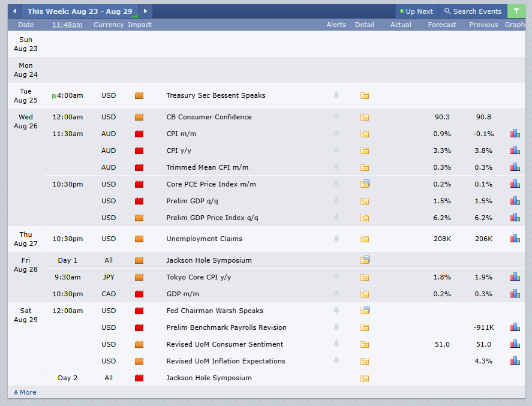View graph for Prelim Benchmark Payrolls Revision
Screen dimensions: 532x406
tap(515, 327)
